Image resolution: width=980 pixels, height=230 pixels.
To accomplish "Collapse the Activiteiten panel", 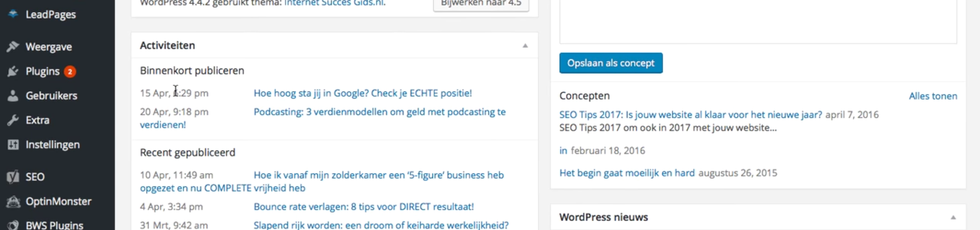I will tap(525, 45).
